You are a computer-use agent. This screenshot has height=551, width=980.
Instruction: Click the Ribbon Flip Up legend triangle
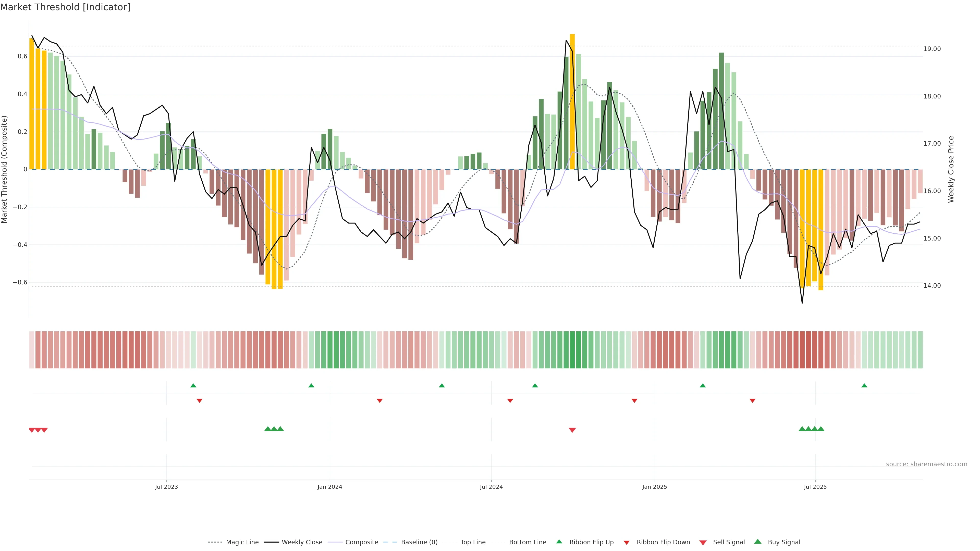click(559, 542)
